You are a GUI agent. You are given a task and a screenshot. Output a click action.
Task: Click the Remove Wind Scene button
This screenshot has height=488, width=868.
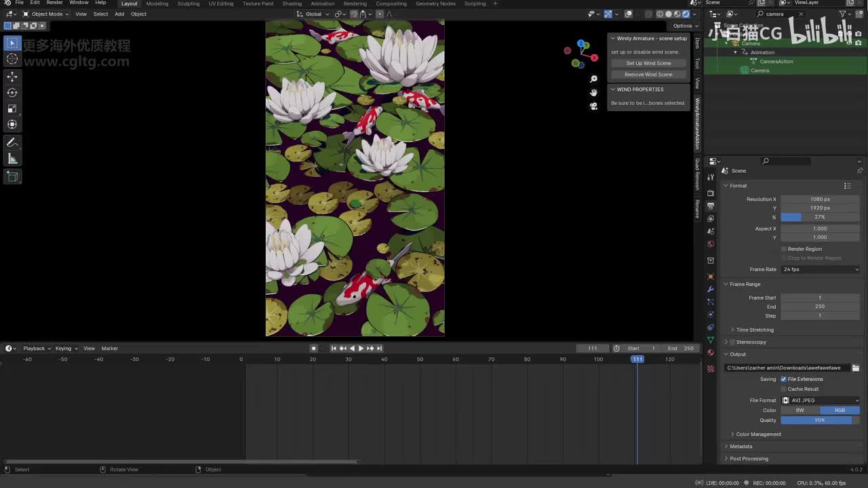coord(648,75)
